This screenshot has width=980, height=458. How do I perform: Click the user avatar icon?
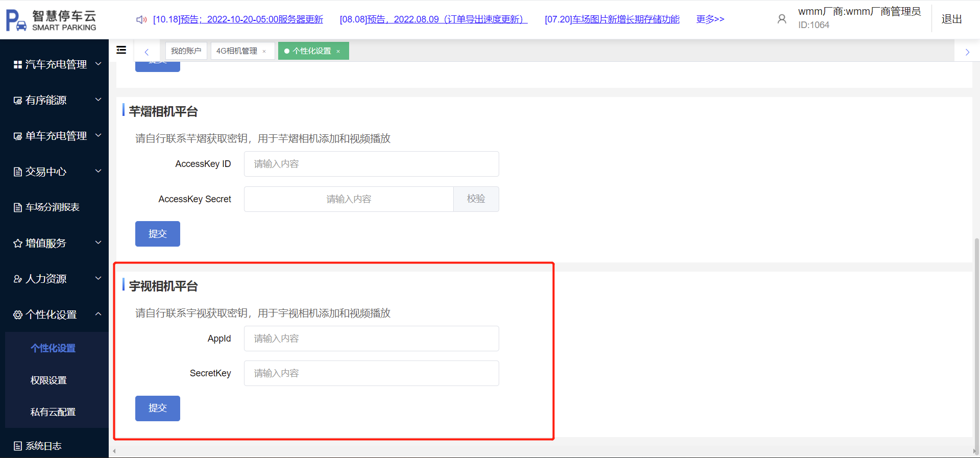pos(781,19)
